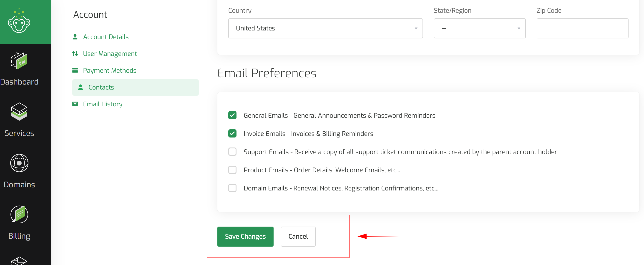Click the General Emails label text
Screen dimensions: 644x265
(x=339, y=115)
